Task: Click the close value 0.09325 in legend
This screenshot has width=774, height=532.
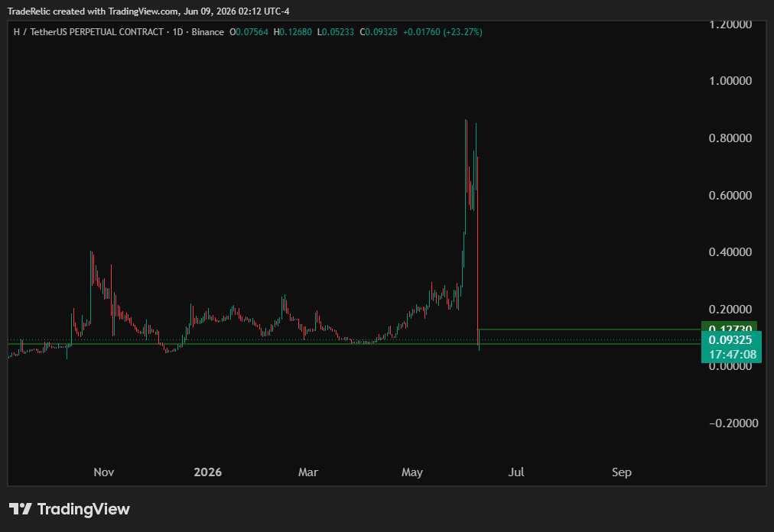Action: (381, 32)
